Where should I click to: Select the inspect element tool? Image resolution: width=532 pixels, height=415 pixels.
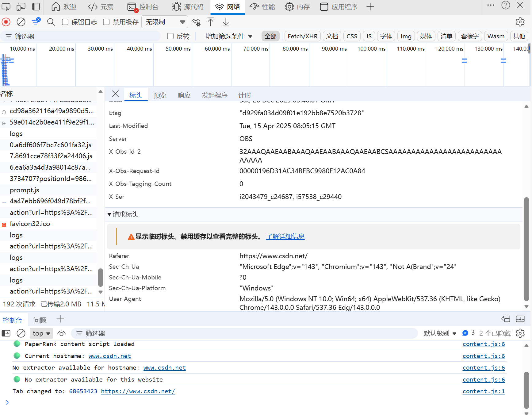tap(6, 6)
